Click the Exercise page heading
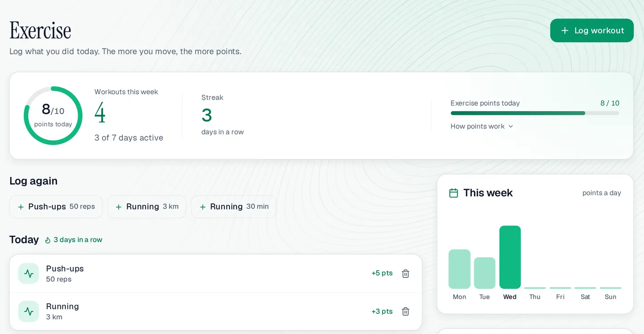 [x=40, y=31]
